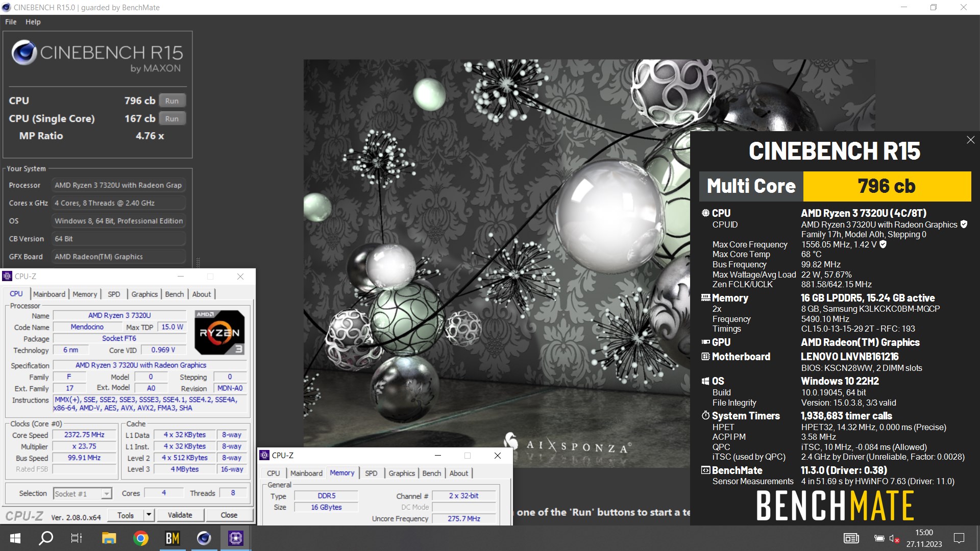The height and width of the screenshot is (551, 980).
Task: Click the CB Version field
Action: click(x=118, y=239)
